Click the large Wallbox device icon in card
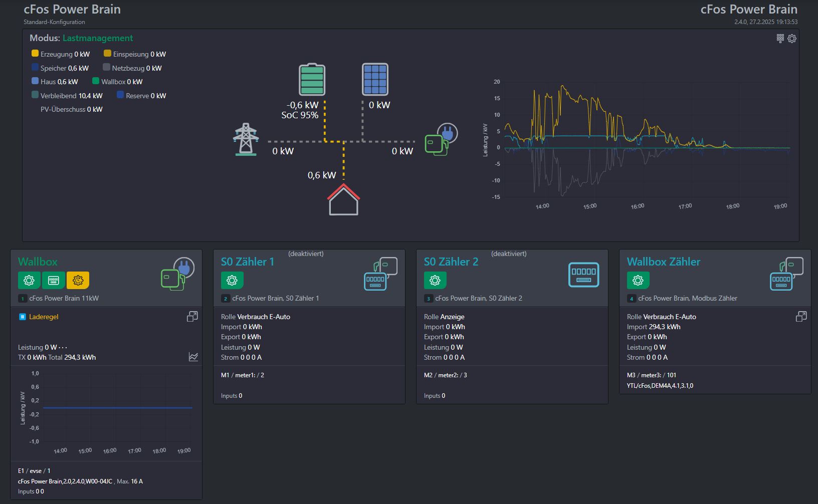The image size is (818, 504). (177, 274)
